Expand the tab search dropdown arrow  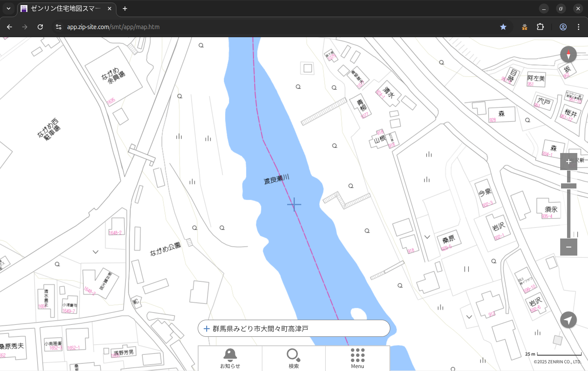coord(9,9)
